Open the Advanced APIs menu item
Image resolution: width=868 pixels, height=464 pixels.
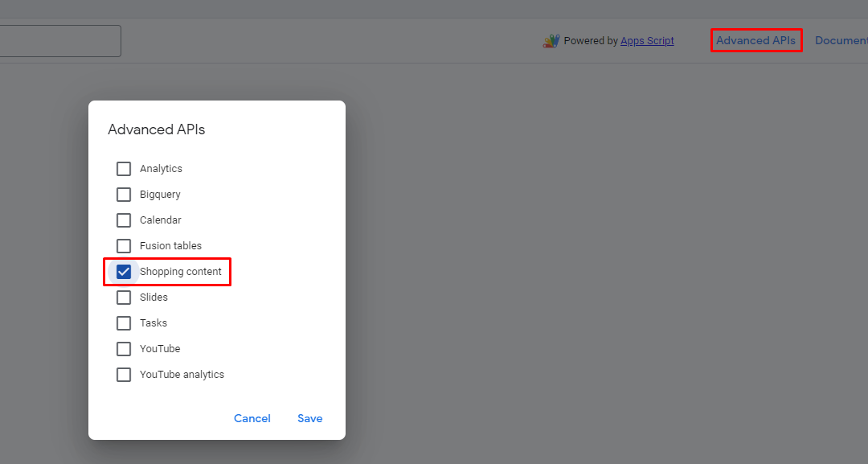(755, 40)
